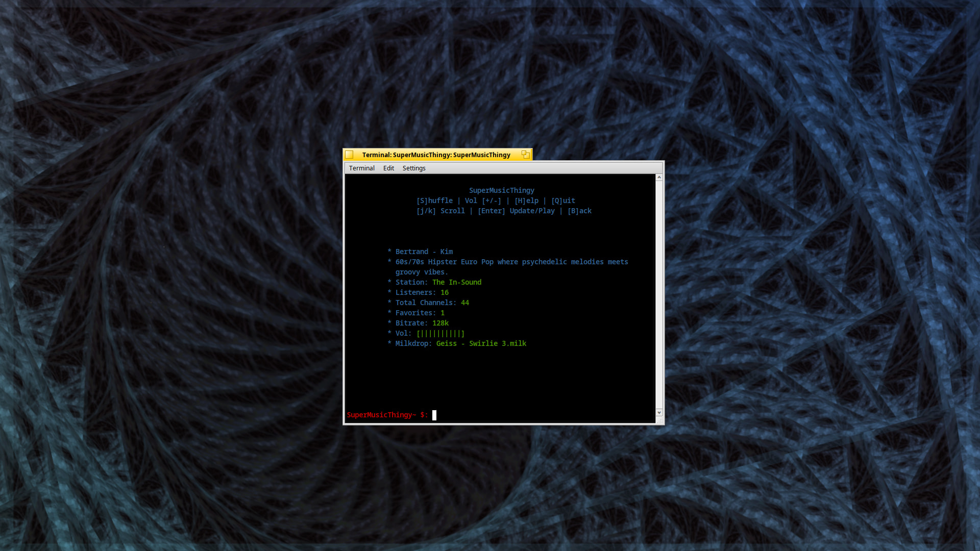Click the Bertrand - Kim track title
980x551 pixels.
(424, 252)
